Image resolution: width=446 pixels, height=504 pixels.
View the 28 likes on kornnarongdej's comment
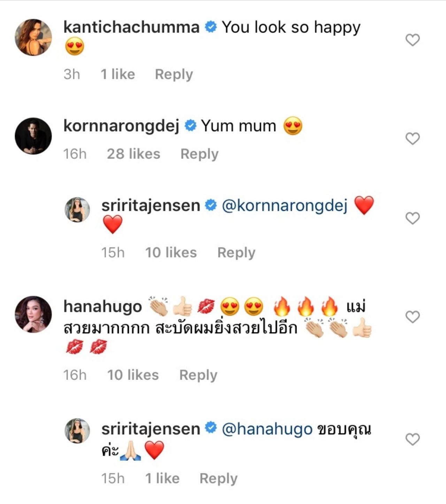tap(133, 154)
